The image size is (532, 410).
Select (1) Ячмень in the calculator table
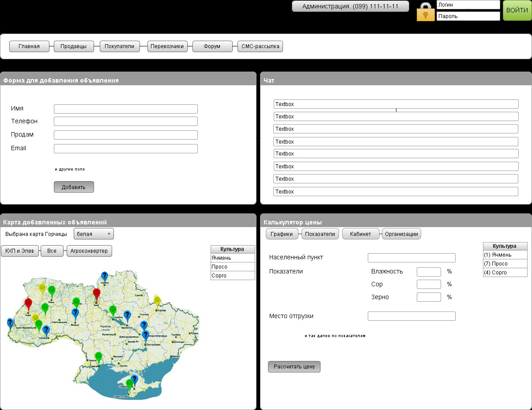(x=505, y=255)
